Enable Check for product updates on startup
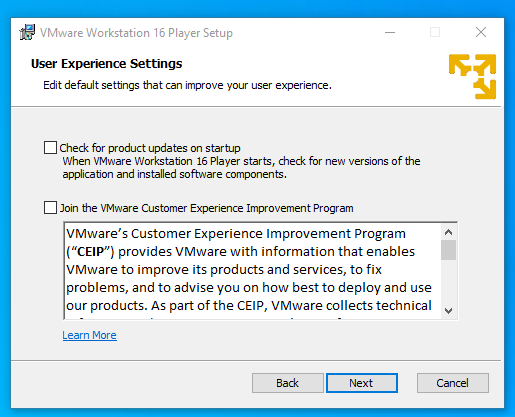 (50, 147)
